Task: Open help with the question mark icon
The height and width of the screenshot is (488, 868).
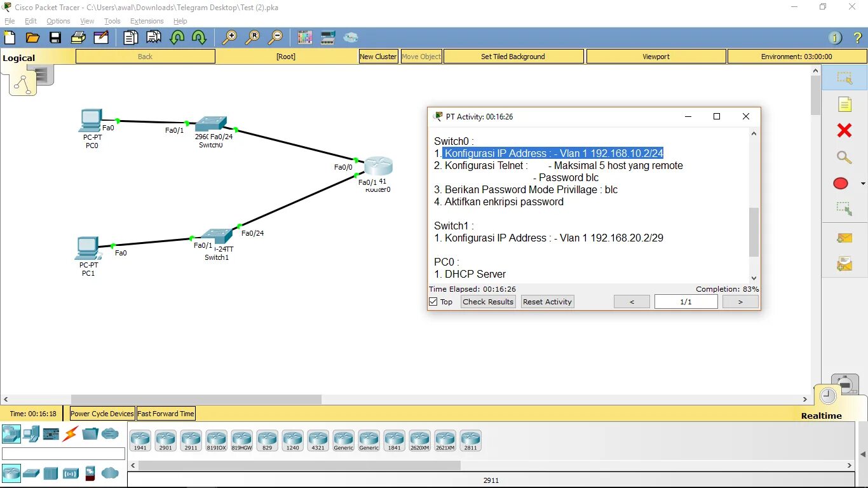Action: click(x=858, y=38)
